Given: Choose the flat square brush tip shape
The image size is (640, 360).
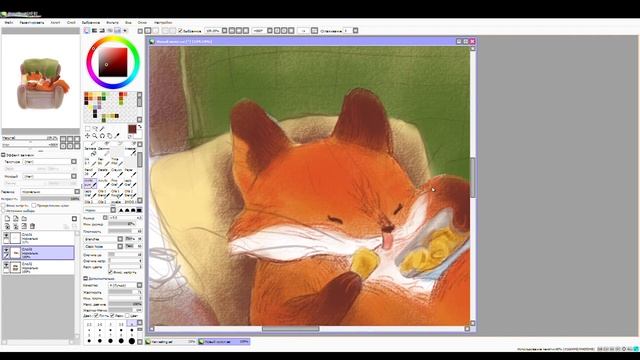Looking at the screenshot, I should pos(139,210).
